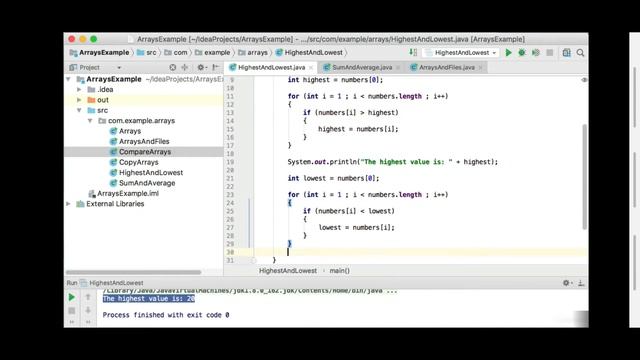Click HighestAndLowest breadcrumb in the navigation bar

tap(309, 53)
